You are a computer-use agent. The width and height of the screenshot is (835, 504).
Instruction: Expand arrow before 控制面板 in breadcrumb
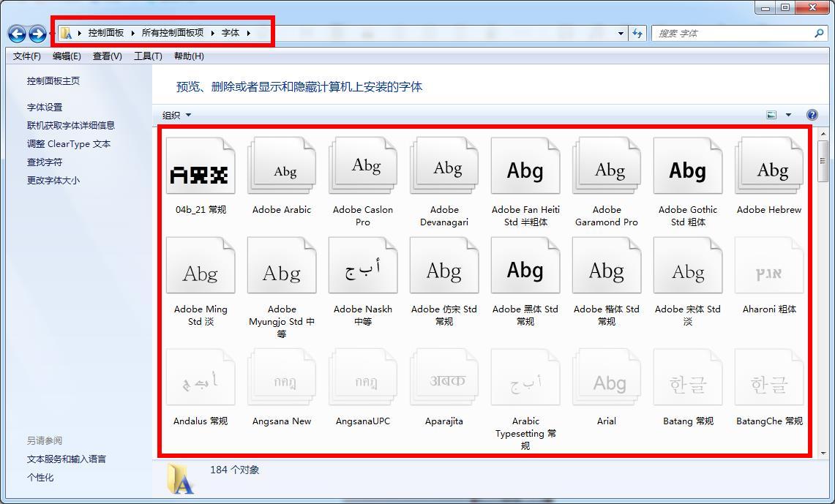(79, 33)
